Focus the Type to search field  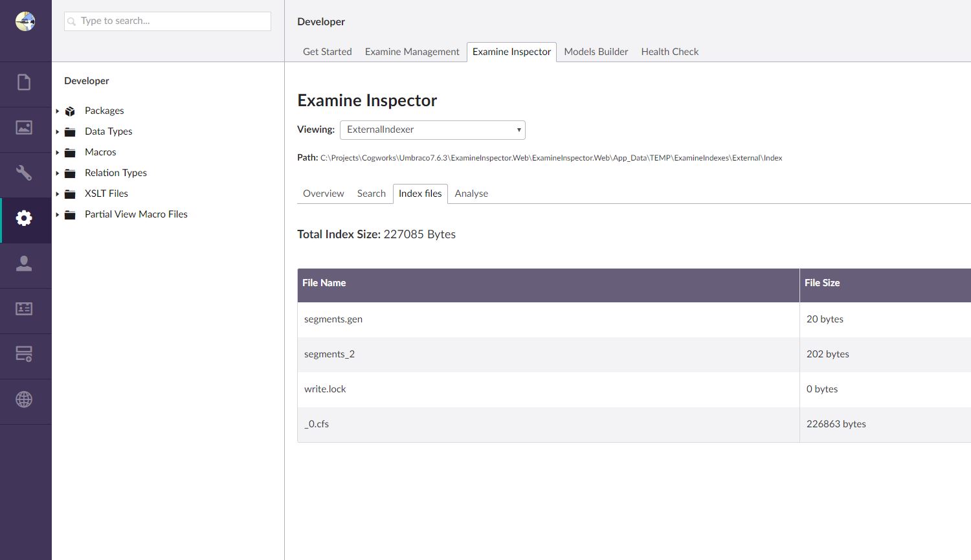click(x=168, y=21)
